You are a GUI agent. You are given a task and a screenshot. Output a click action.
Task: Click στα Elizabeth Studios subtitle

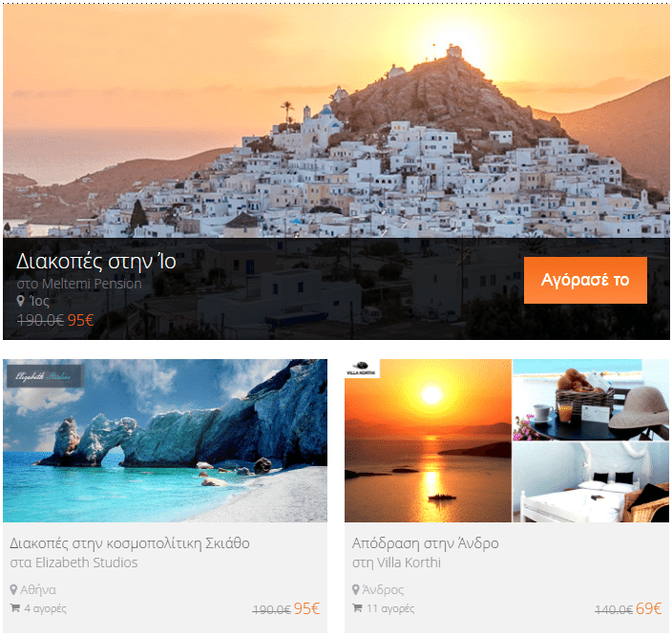point(73,563)
